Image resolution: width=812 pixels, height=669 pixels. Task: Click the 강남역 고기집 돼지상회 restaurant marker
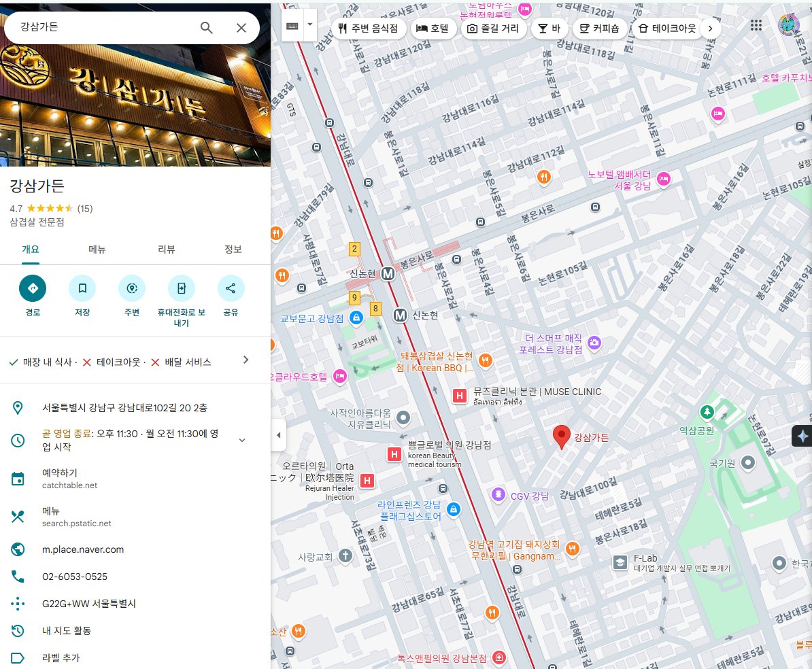point(572,549)
